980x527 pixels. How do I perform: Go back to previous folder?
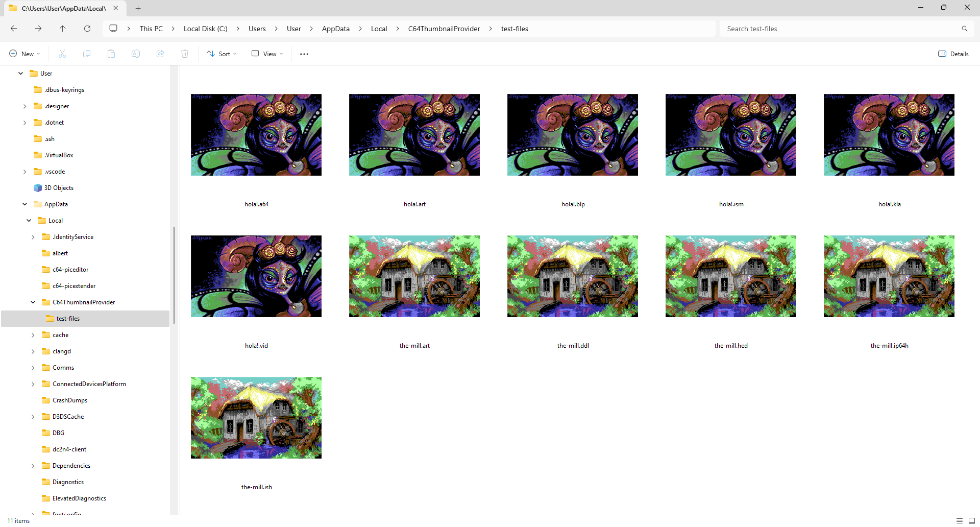tap(14, 29)
